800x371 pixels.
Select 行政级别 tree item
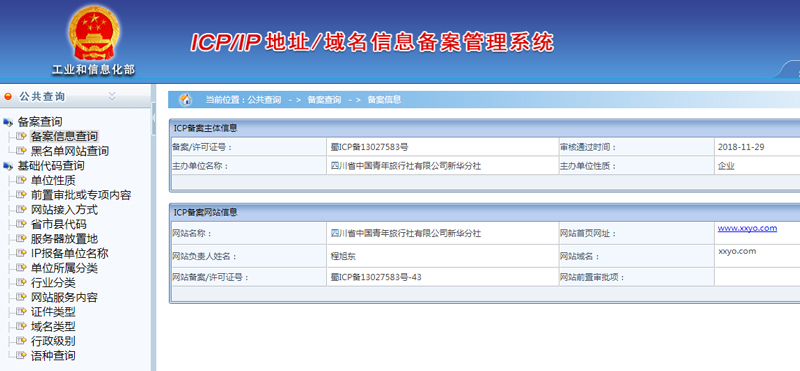point(53,341)
